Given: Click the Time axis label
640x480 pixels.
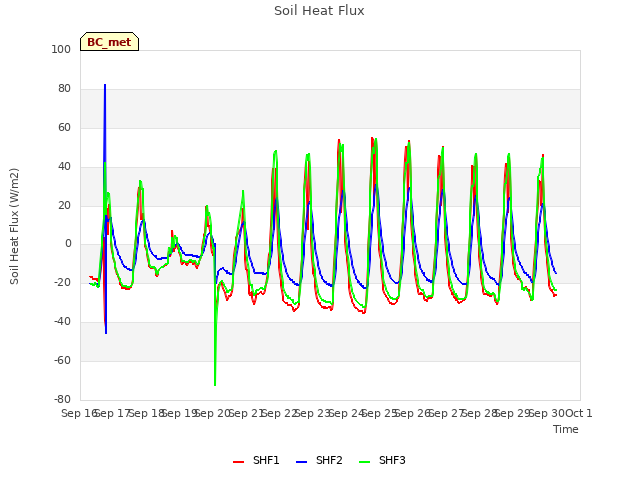Looking at the screenshot, I should (x=566, y=429).
